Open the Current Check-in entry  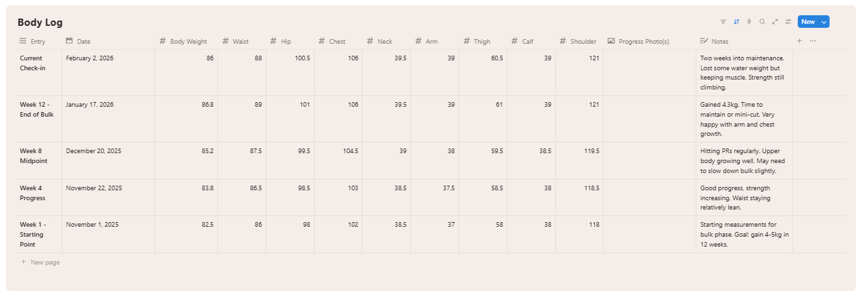pos(32,63)
